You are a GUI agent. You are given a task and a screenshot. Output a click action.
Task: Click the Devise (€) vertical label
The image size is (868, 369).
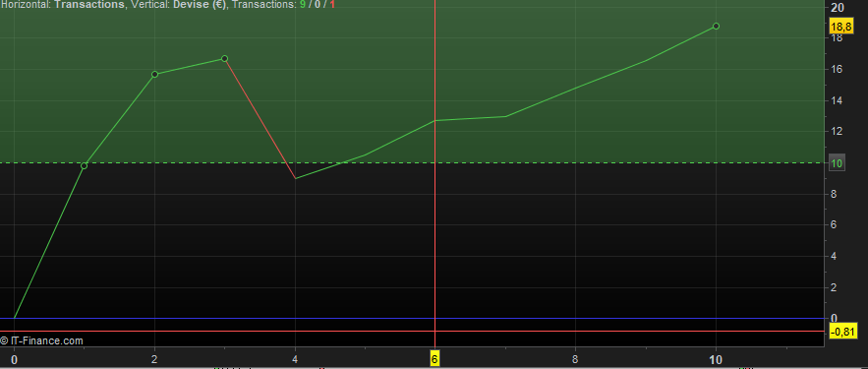[x=200, y=5]
